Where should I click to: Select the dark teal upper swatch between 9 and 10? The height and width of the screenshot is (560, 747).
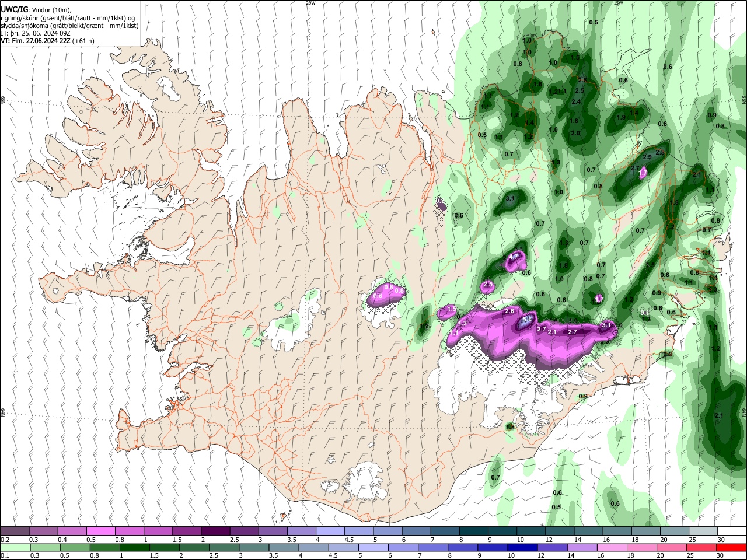click(502, 531)
